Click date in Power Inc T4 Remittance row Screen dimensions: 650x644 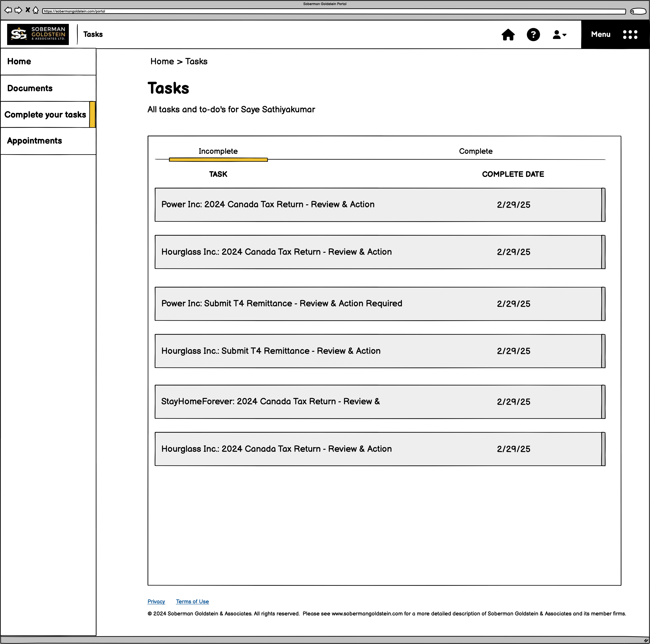point(513,304)
